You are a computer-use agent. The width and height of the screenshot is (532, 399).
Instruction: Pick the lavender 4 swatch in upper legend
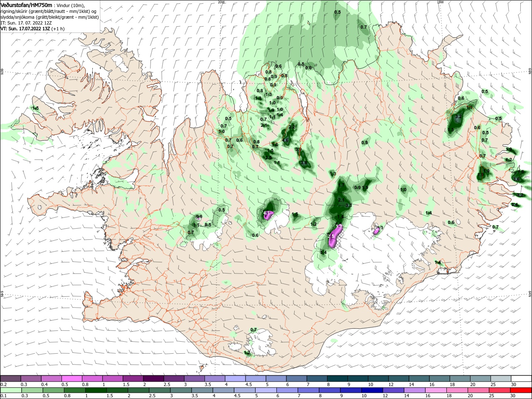coord(235,379)
